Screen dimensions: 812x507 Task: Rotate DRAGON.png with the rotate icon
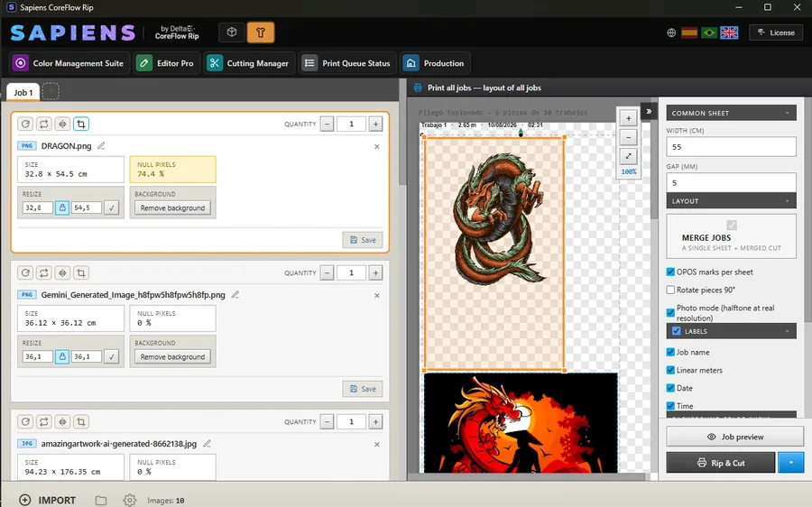(25, 124)
